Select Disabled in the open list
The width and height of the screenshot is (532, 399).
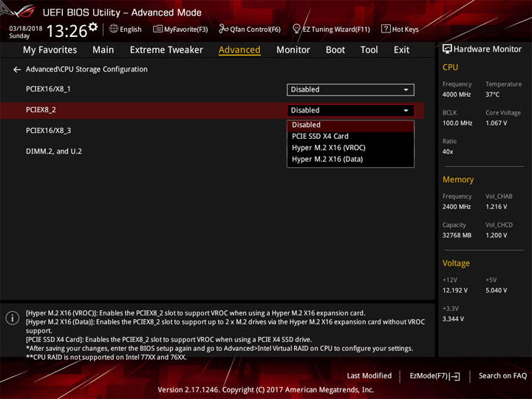tap(350, 125)
